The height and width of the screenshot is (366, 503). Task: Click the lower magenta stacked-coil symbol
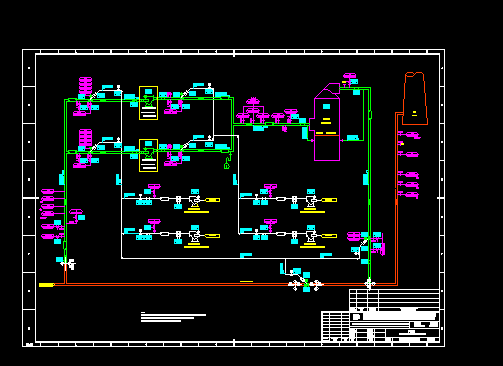(85, 138)
